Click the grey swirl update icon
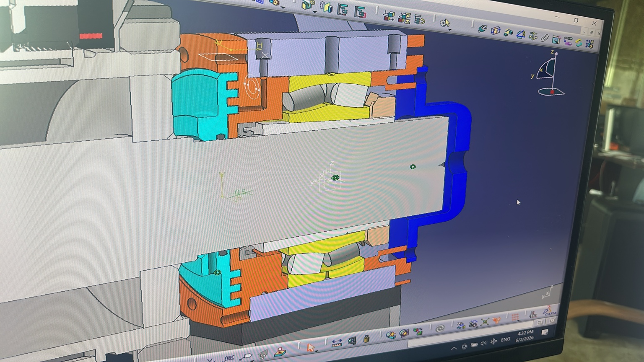Viewport: 644px width, 362px height. pyautogui.click(x=440, y=328)
